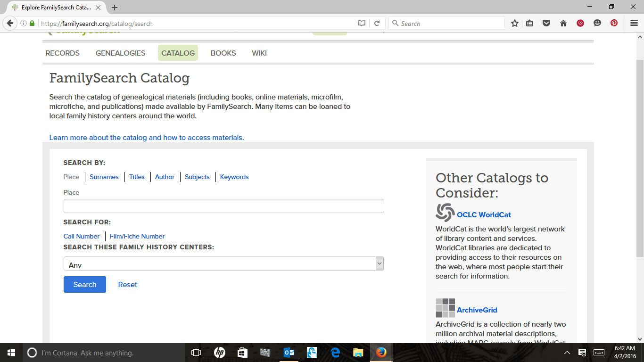Open the Books tab

click(x=223, y=53)
